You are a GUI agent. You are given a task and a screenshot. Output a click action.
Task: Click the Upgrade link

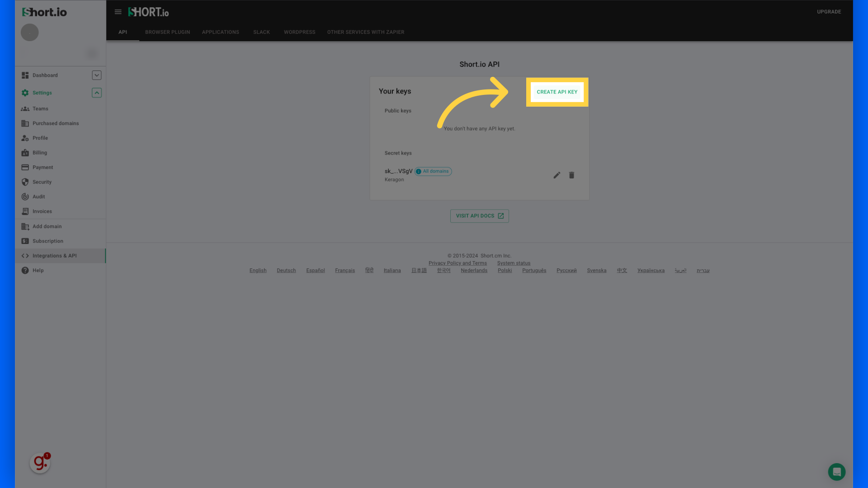pyautogui.click(x=829, y=12)
